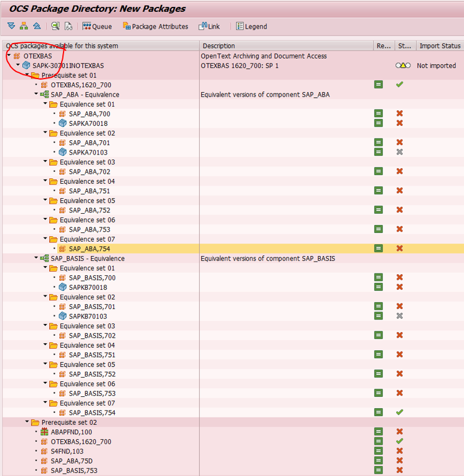This screenshot has width=464, height=476.
Task: Select the SAPK-30701INOTEXBAS tree item
Action: tap(68, 65)
